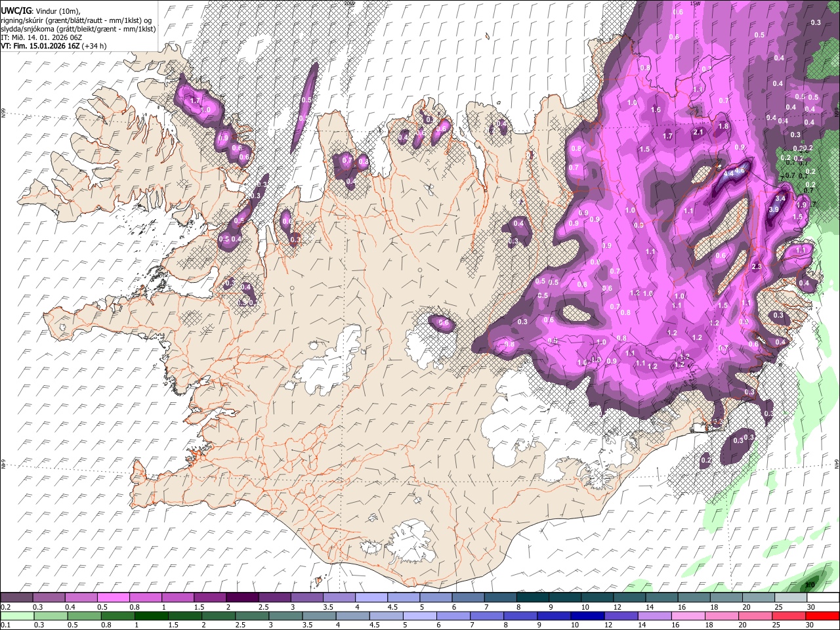The image size is (840, 630).
Task: Pick the darkest green swatch between 1 and 1.5
Action: pyautogui.click(x=152, y=616)
